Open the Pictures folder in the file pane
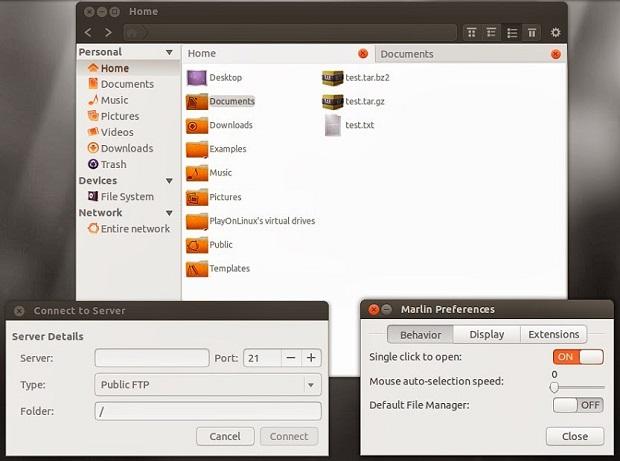This screenshot has height=461, width=620. (x=214, y=197)
